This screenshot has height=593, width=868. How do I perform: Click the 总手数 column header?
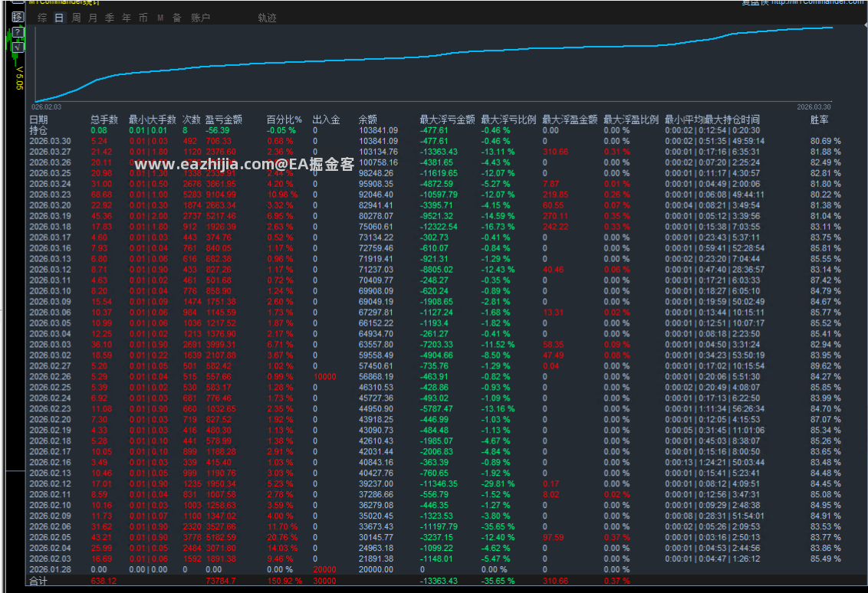pyautogui.click(x=104, y=120)
